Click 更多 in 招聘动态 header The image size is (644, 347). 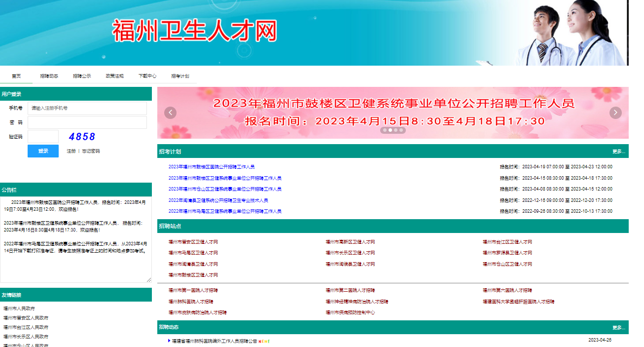(619, 328)
